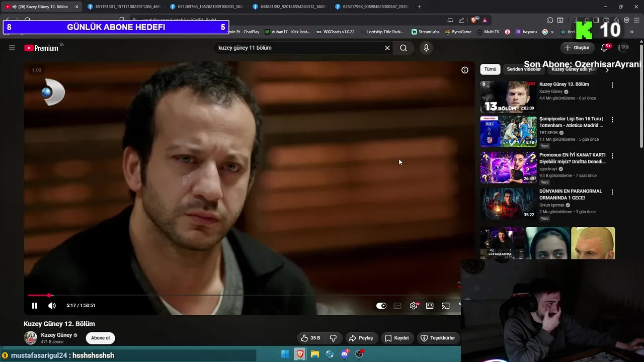
Task: Open the YouTube hamburger guide menu
Action: point(12,48)
